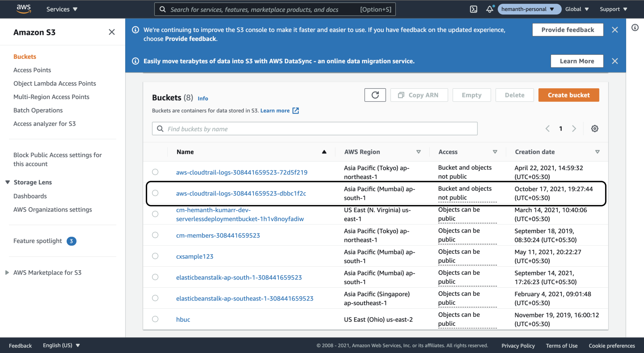Screen dimensions: 644x353
Task: Open Object Lambda Access Points
Action: pyautogui.click(x=55, y=84)
